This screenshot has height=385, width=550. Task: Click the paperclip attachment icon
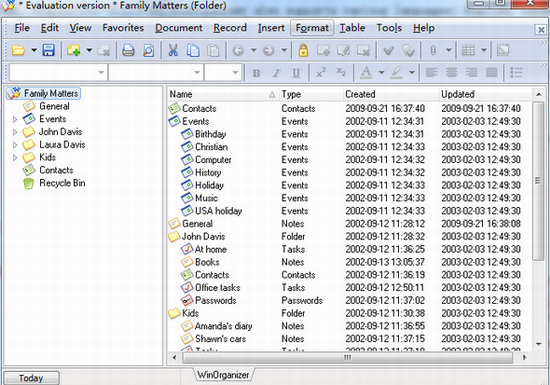tap(433, 50)
